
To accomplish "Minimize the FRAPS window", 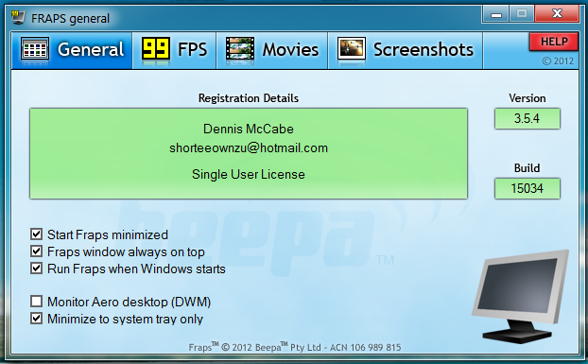I will 495,14.
